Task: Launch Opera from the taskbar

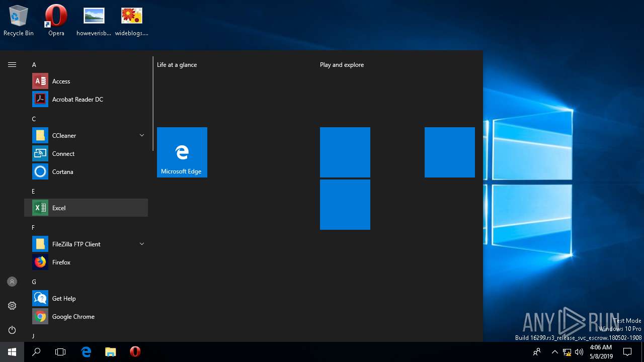Action: 135,352
